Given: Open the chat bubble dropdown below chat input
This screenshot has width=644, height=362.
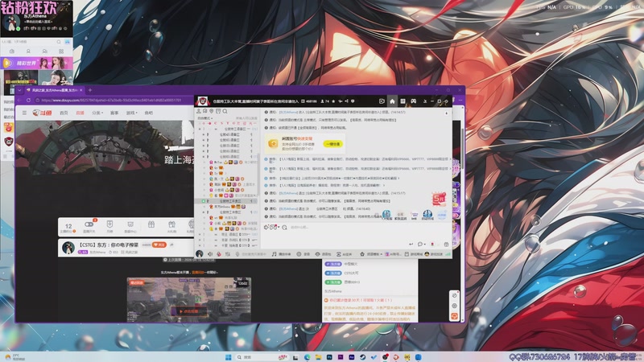Looking at the screenshot, I should 421,245.
